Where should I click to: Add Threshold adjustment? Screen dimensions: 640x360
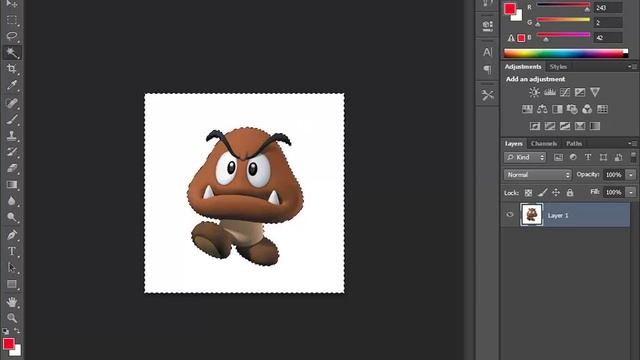click(565, 126)
